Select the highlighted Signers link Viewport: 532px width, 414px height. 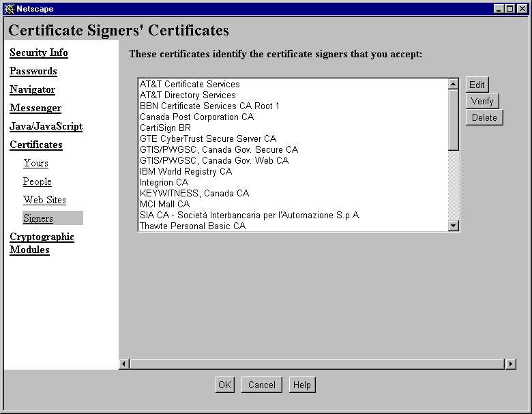tap(38, 218)
